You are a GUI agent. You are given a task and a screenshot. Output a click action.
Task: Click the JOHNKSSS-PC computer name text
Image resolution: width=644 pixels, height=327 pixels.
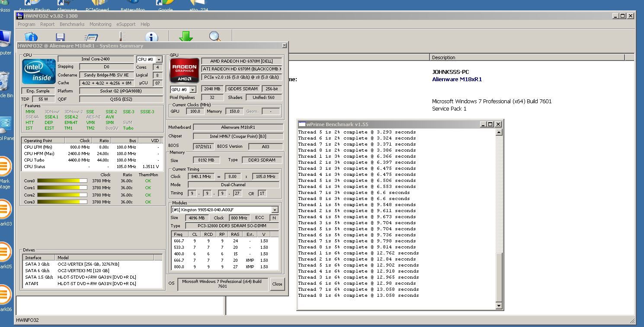pyautogui.click(x=450, y=72)
